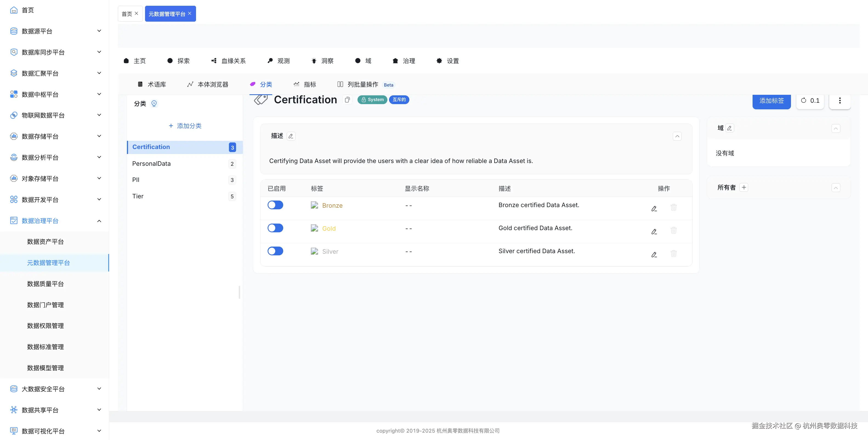Open the 0.1 version history button
This screenshot has width=868, height=440.
pos(810,101)
